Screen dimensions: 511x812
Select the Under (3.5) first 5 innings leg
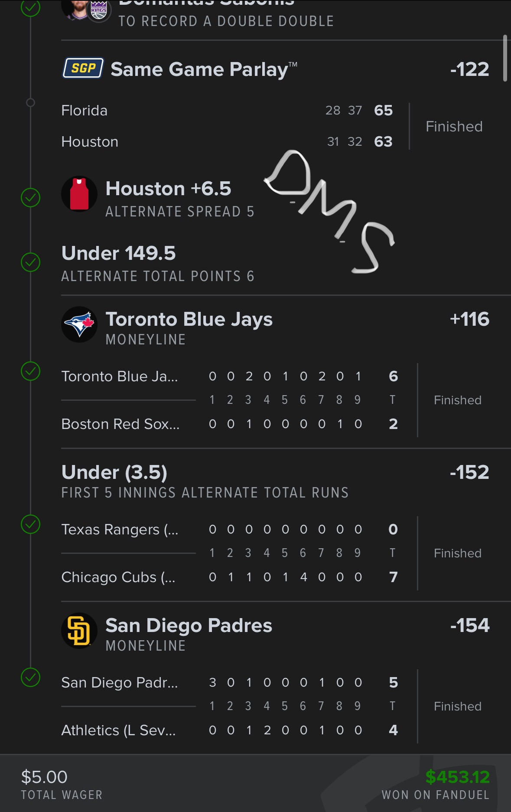tap(114, 472)
